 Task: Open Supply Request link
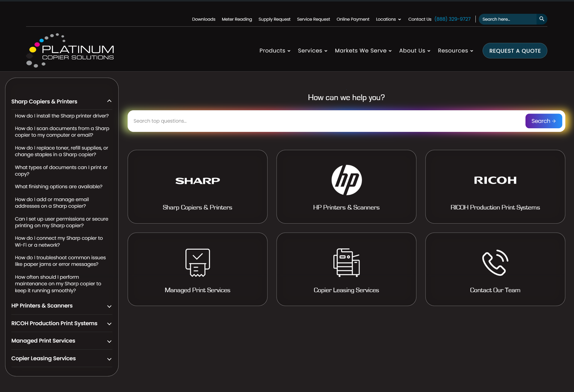click(x=274, y=19)
